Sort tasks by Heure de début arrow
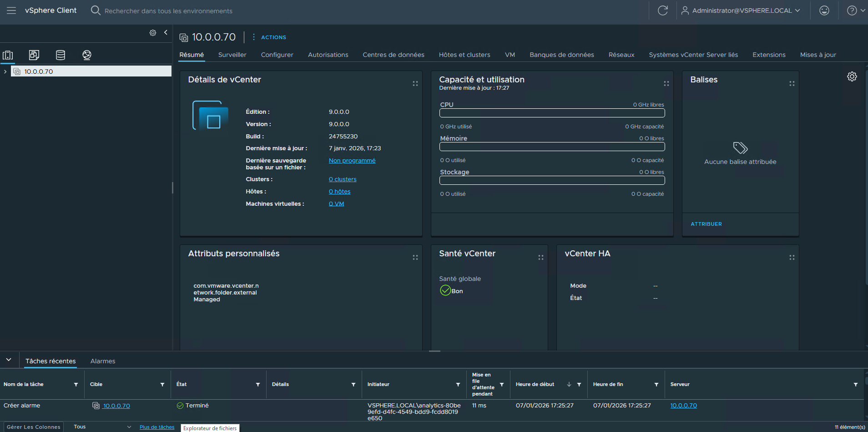Image resolution: width=868 pixels, height=432 pixels. point(569,385)
